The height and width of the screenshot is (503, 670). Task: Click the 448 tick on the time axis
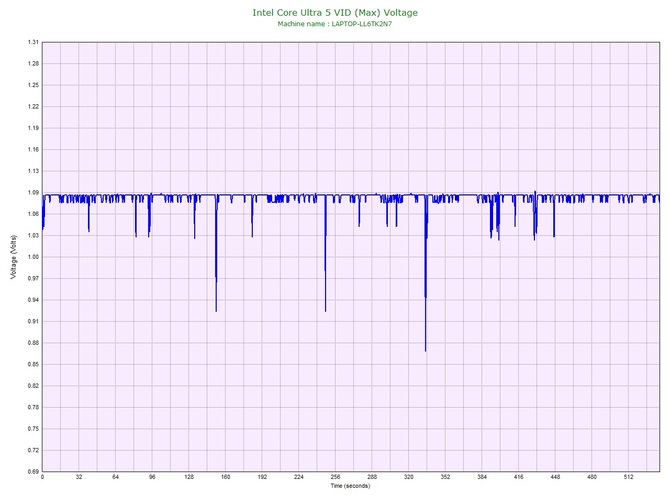coord(555,478)
